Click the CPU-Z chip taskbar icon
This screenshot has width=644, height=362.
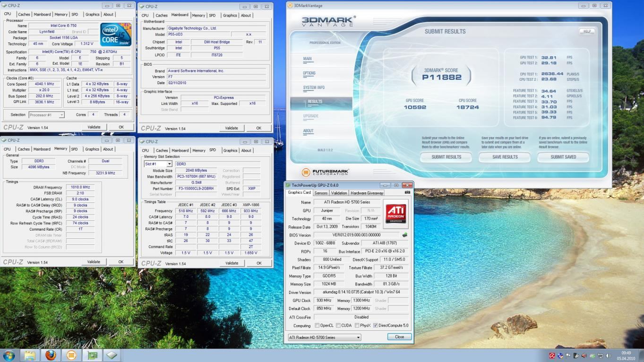(x=112, y=355)
